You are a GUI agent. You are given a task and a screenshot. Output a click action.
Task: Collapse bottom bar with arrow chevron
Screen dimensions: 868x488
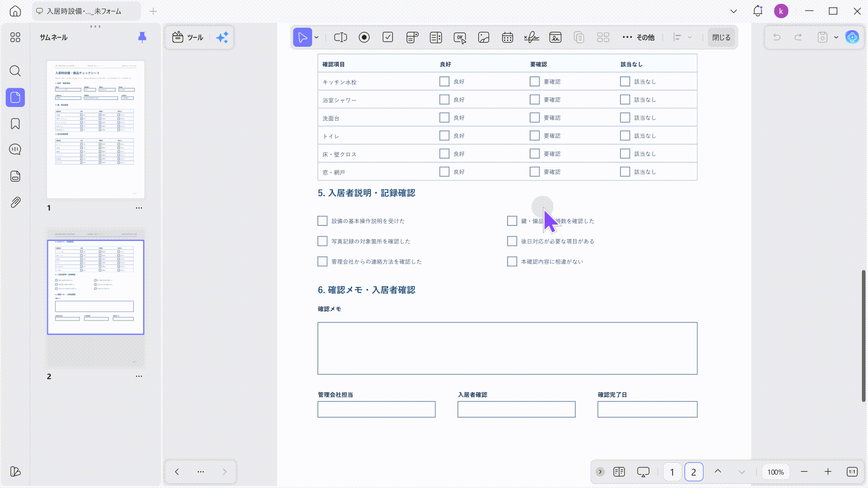pos(600,472)
